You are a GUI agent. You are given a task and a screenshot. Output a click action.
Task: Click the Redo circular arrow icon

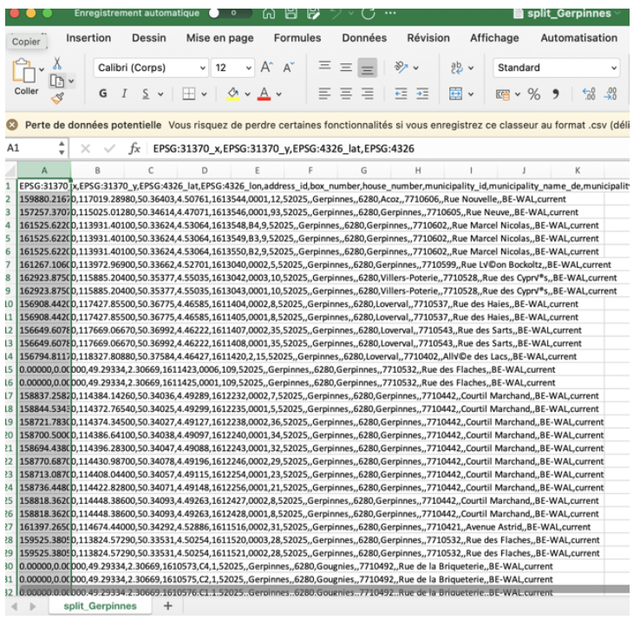(368, 13)
